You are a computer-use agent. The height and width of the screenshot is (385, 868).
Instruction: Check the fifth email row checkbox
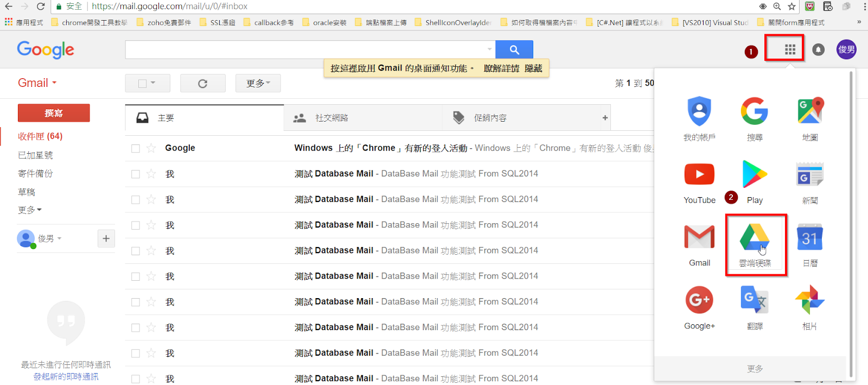point(136,251)
